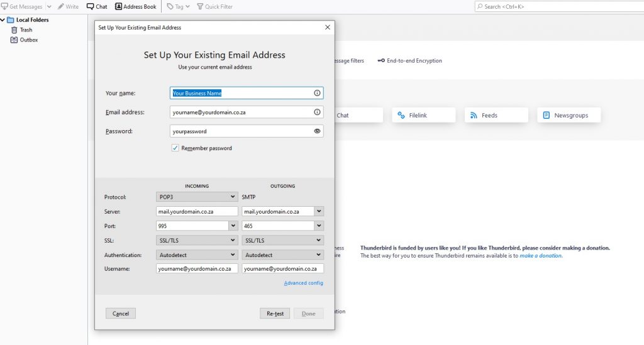Click the Cancel button
Image resolution: width=644 pixels, height=345 pixels.
coord(120,314)
